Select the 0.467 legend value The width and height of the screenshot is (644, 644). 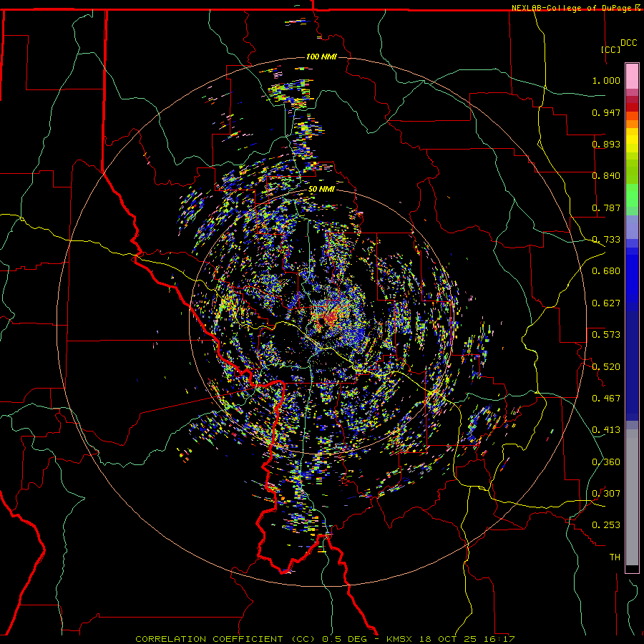pos(606,399)
